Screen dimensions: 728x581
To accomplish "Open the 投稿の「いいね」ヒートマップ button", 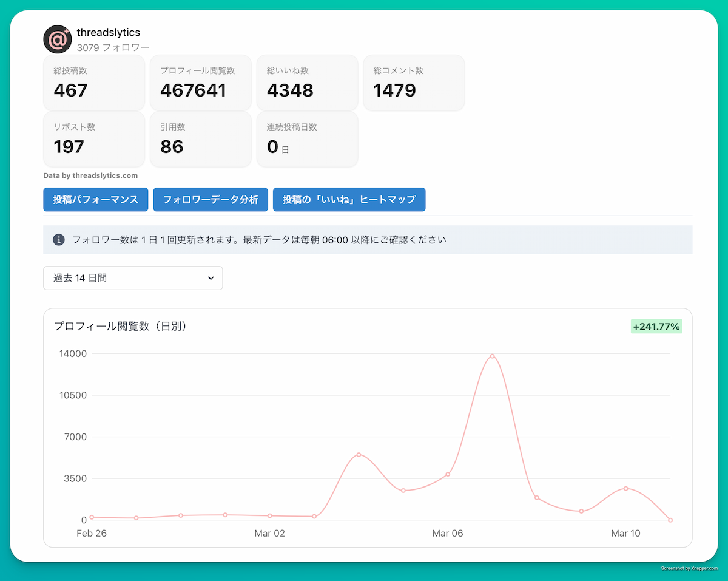I will [x=349, y=200].
